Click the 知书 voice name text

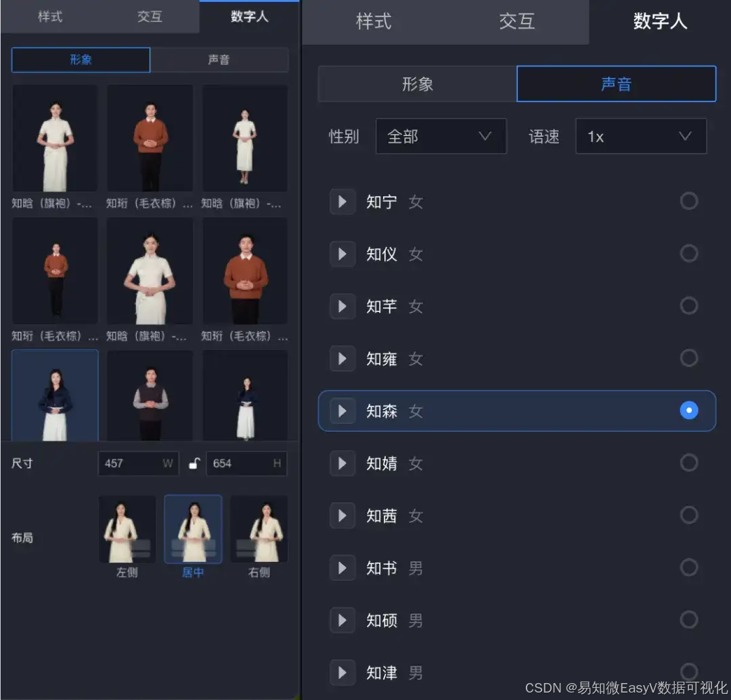coord(381,568)
